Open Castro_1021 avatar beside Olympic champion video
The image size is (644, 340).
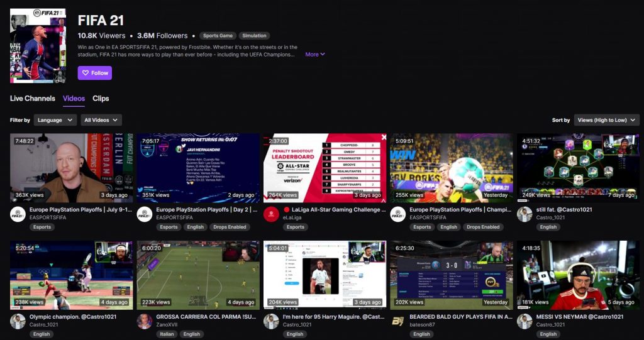pos(18,322)
